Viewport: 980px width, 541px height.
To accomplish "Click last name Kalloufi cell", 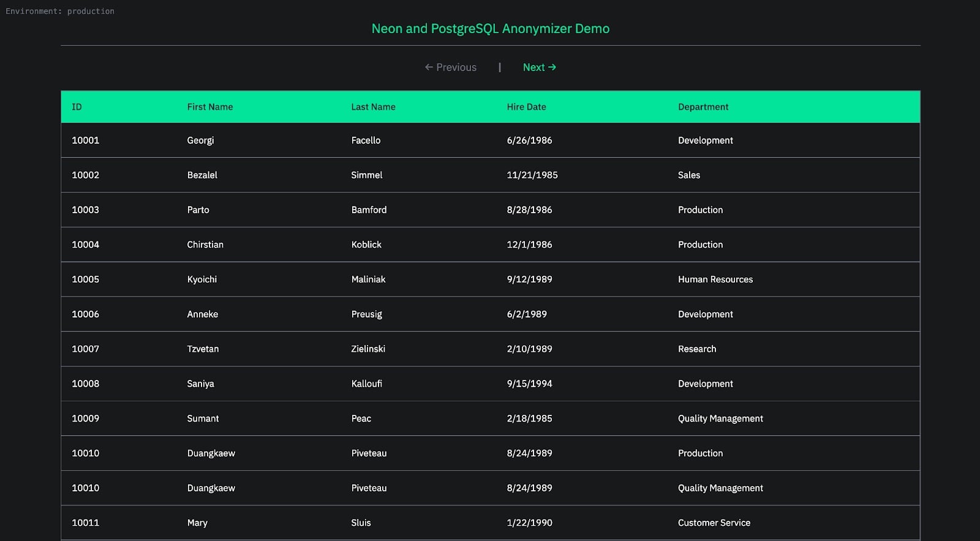I will 366,384.
